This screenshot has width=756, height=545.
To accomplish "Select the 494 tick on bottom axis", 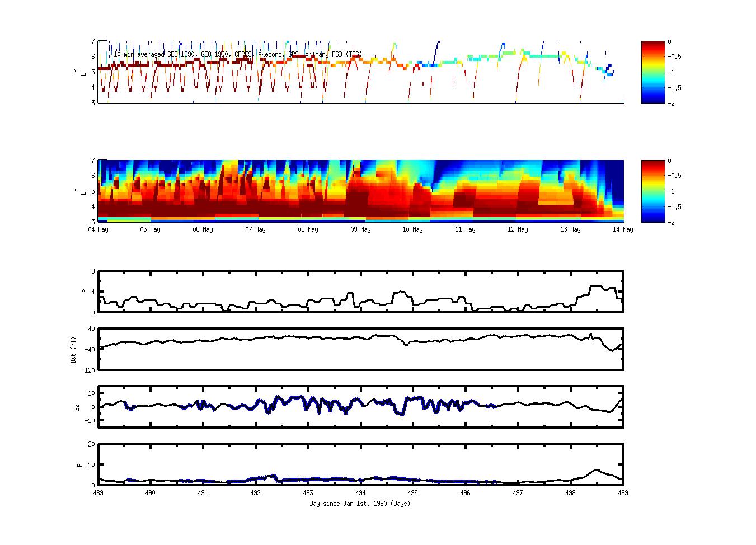I will (360, 493).
